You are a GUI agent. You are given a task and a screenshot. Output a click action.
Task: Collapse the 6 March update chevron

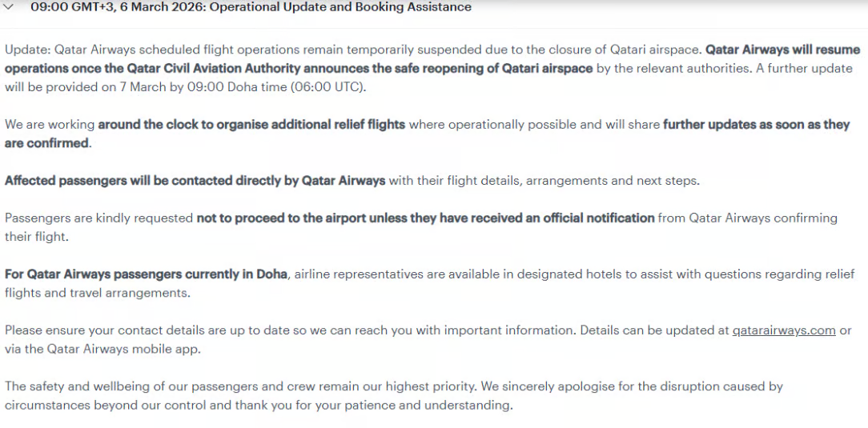10,7
